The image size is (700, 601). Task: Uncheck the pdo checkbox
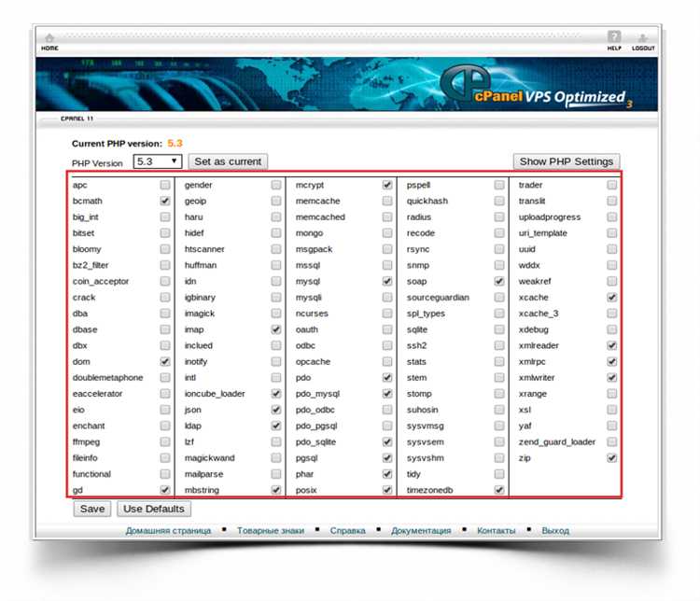pyautogui.click(x=387, y=378)
